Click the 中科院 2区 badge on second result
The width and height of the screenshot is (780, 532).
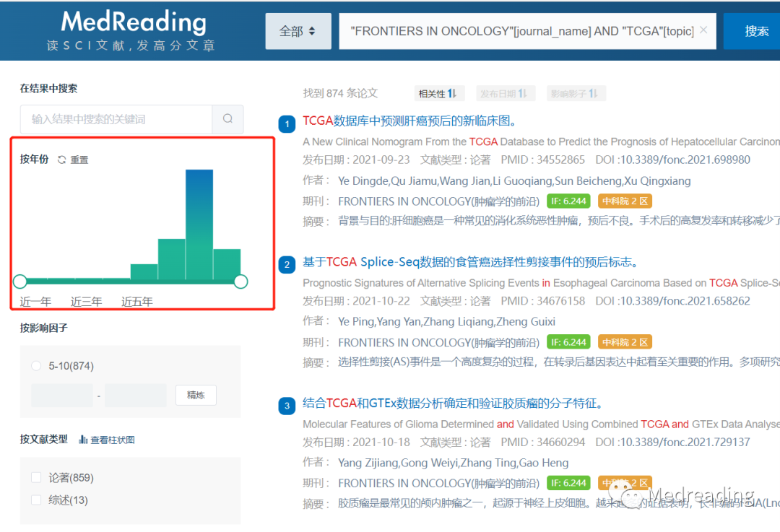(x=624, y=341)
